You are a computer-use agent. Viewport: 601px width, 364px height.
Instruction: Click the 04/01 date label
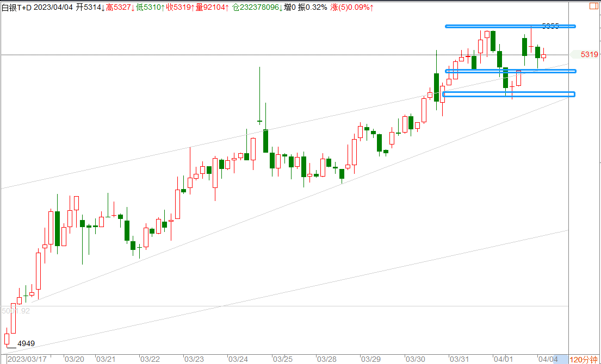(503, 360)
